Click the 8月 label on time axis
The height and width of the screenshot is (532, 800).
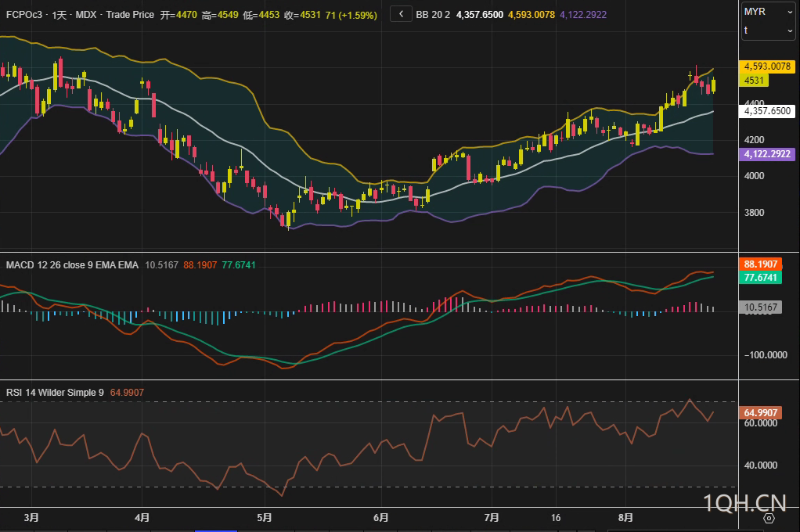coord(625,518)
